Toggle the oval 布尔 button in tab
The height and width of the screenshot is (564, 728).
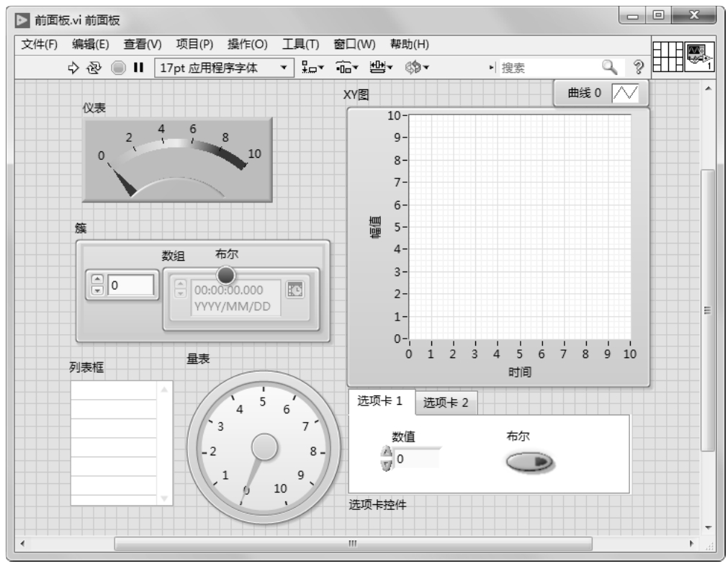click(x=529, y=462)
